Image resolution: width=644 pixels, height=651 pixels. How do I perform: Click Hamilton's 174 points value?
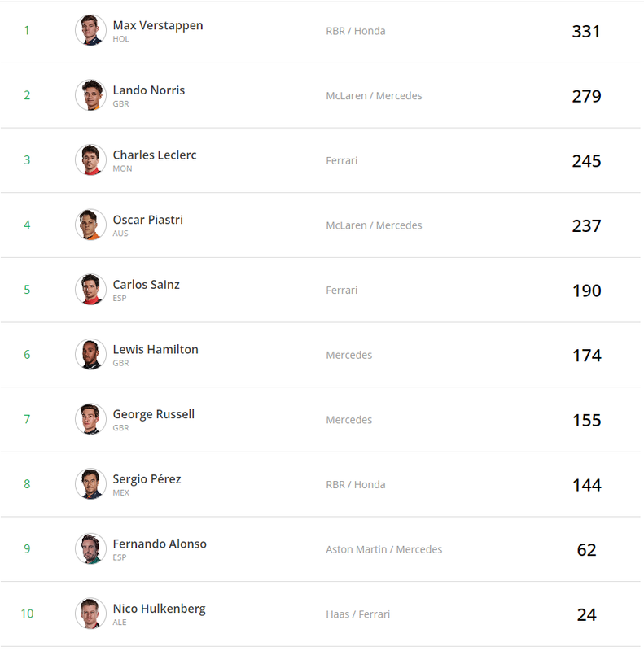587,356
